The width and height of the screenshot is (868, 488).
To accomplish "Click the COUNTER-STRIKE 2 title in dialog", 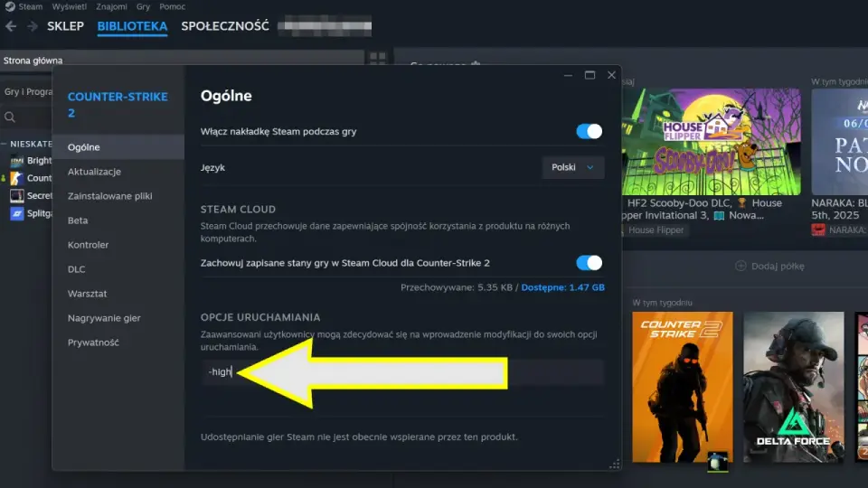I will tap(118, 105).
